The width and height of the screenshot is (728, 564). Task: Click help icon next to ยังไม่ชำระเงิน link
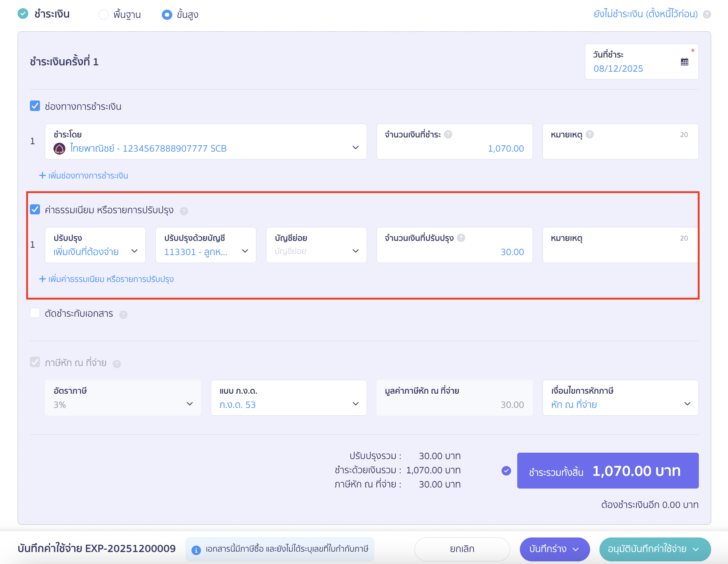(707, 15)
